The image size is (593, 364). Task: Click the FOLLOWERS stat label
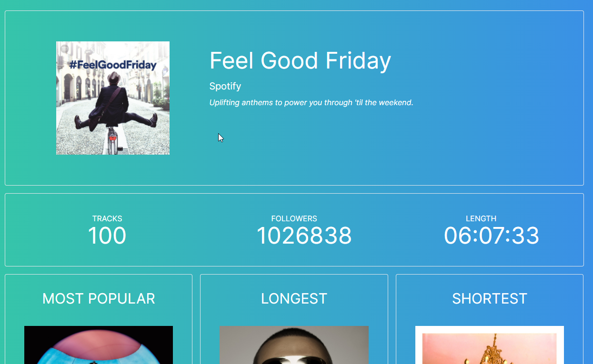[x=294, y=218]
